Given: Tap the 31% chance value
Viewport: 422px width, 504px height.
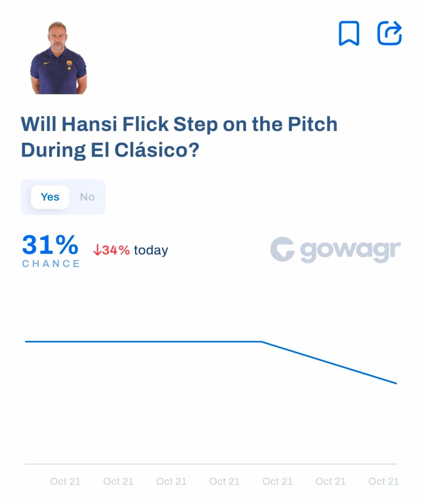Looking at the screenshot, I should (50, 245).
